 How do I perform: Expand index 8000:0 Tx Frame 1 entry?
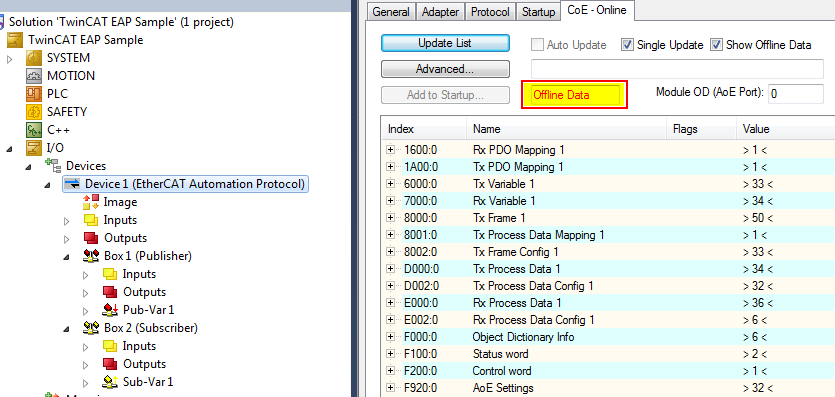[391, 218]
